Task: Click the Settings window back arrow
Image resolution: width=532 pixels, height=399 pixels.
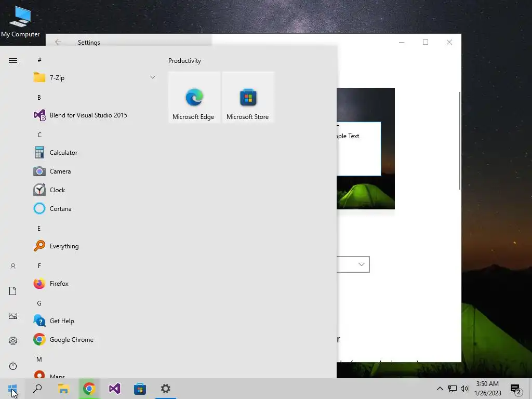Action: (58, 42)
